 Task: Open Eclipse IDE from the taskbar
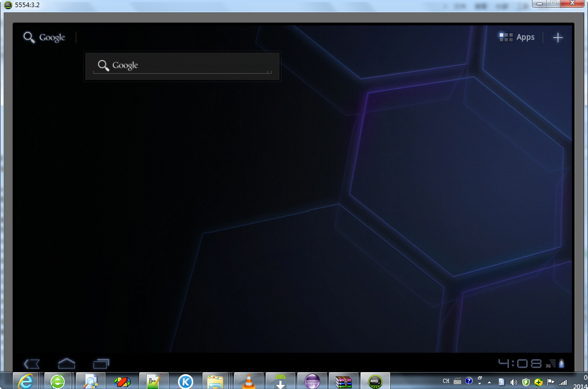coord(312,381)
